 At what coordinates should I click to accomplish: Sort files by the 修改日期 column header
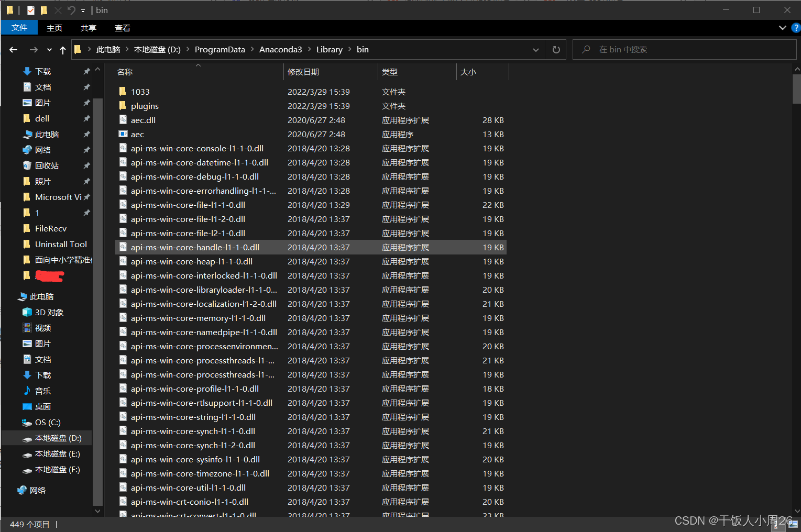pyautogui.click(x=331, y=72)
